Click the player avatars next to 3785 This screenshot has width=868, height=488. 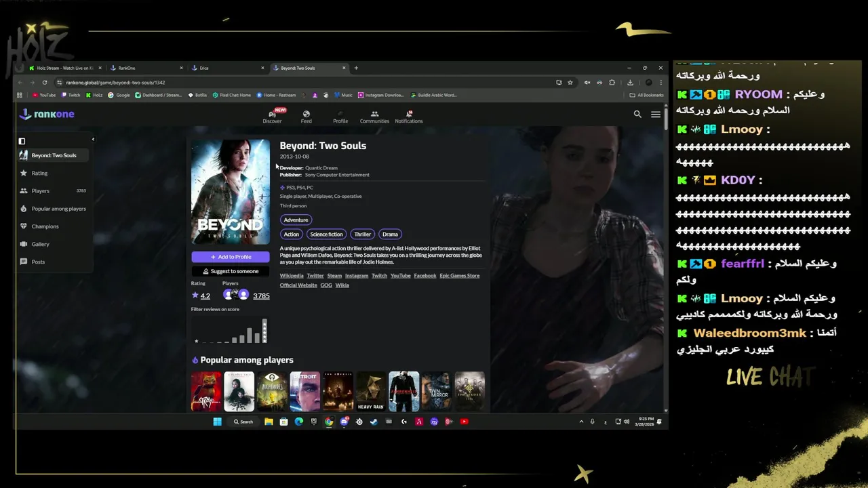tap(235, 294)
